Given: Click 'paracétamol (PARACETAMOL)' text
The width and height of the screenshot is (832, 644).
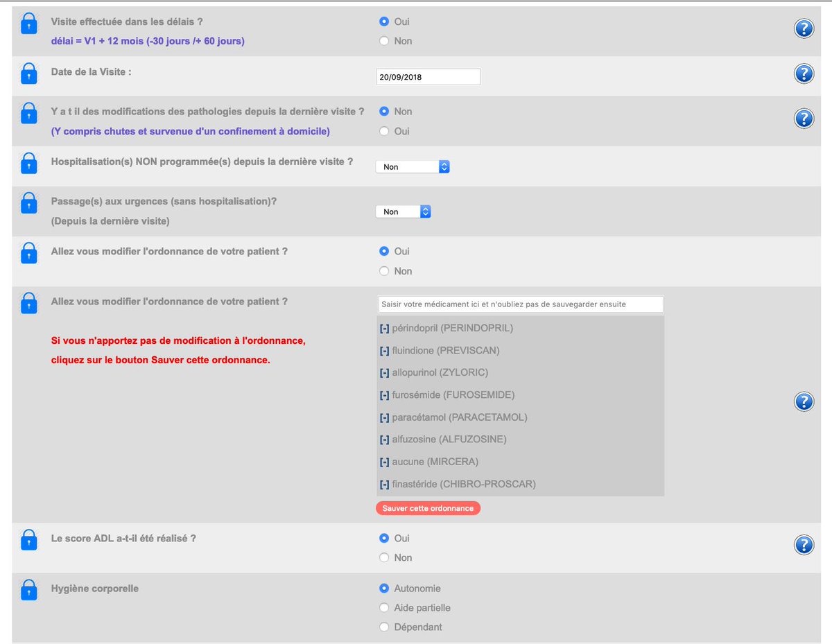Looking at the screenshot, I should click(x=460, y=417).
